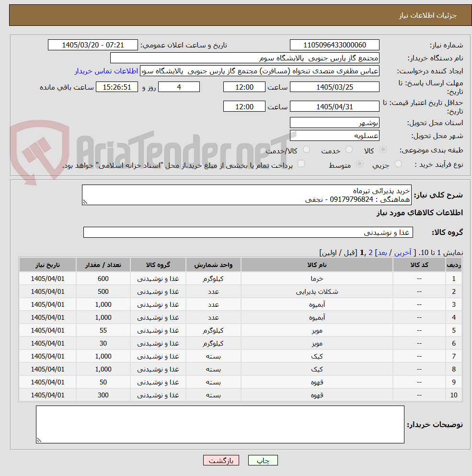Click remaining days field showing 4
472x476 pixels.
(x=179, y=87)
